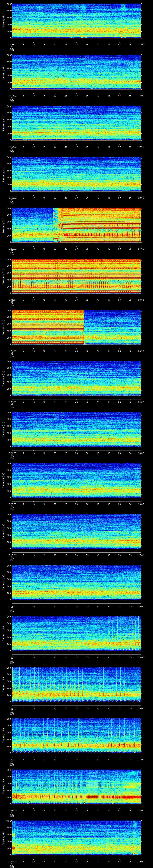153x868 pixels.
Task: Click the 0:16:00 start time label
Action: 12,44
